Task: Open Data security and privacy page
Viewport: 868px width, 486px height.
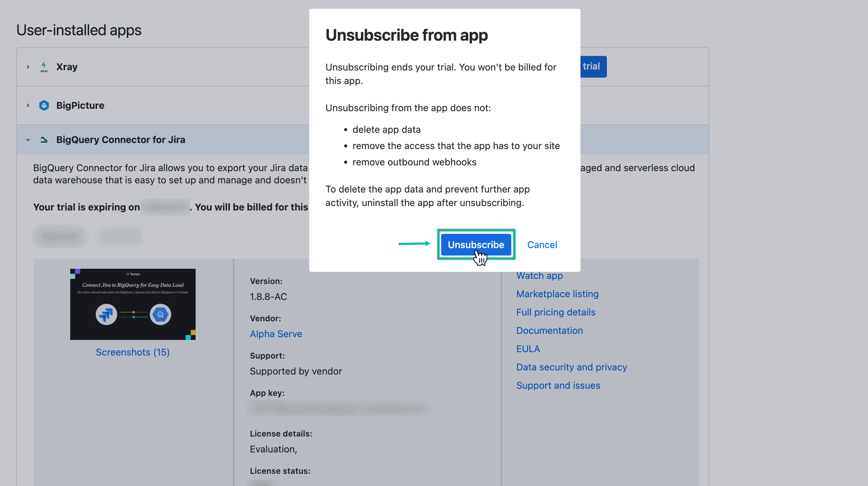Action: click(571, 367)
